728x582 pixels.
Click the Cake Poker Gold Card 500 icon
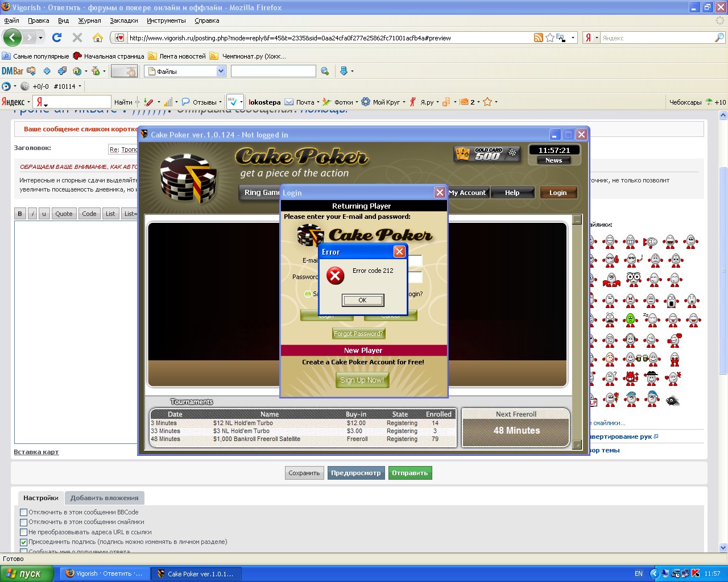tap(487, 153)
